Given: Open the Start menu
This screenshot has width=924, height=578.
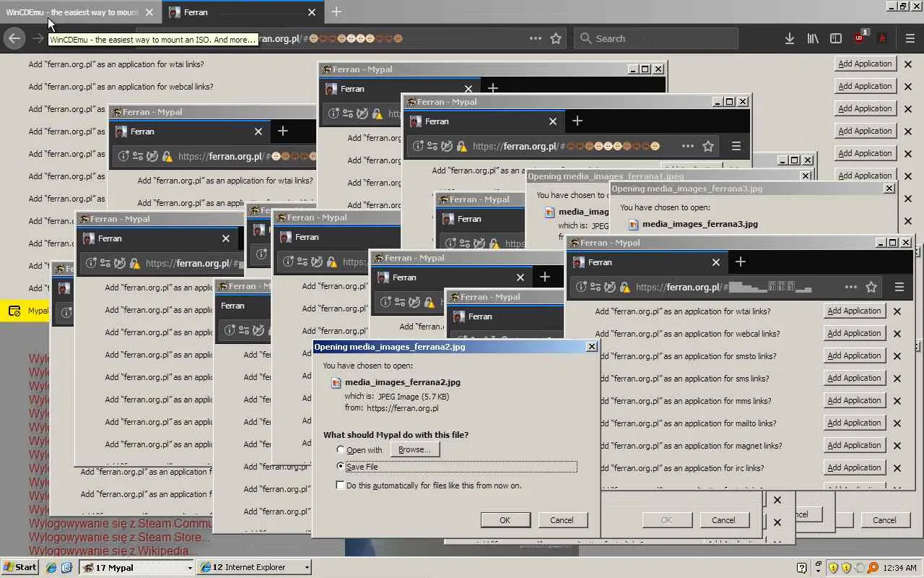Looking at the screenshot, I should coord(20,567).
